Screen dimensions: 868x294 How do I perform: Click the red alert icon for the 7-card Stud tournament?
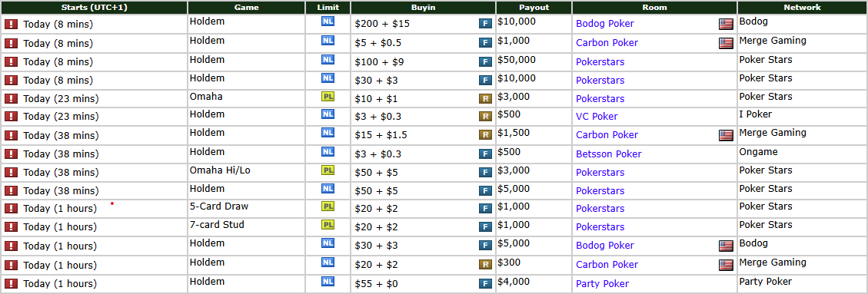click(11, 226)
